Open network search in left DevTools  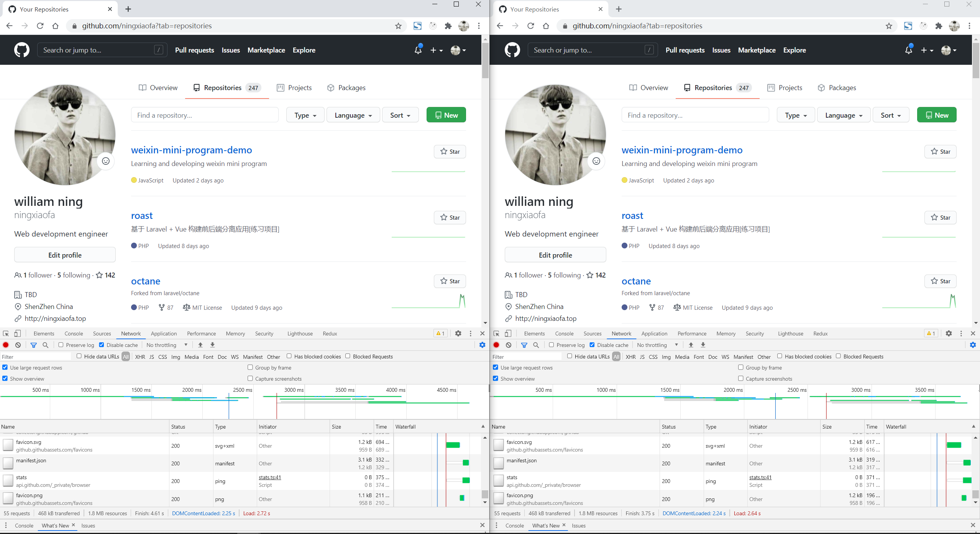tap(46, 345)
